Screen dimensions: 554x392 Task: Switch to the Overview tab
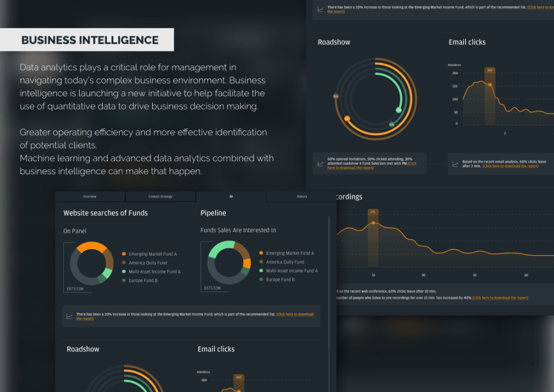tap(90, 197)
